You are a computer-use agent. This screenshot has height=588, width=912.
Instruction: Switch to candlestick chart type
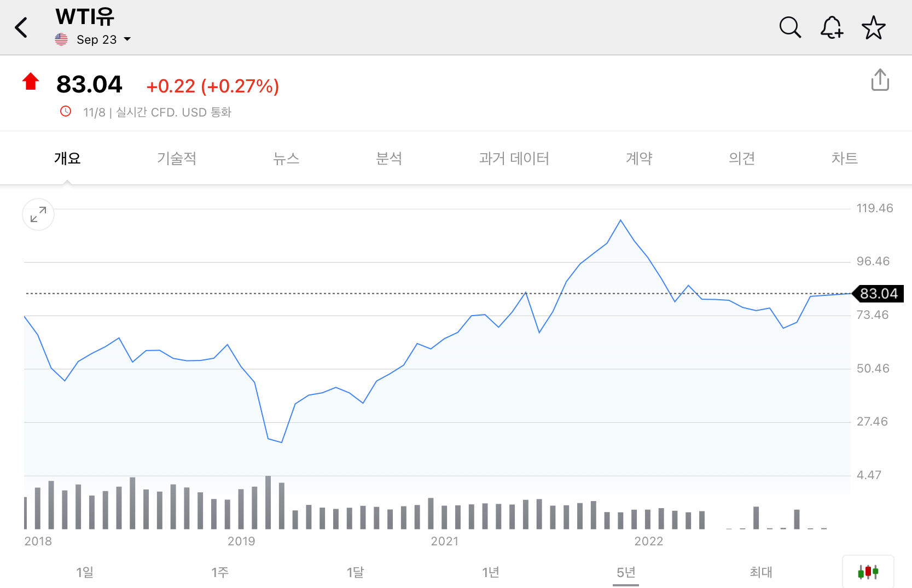868,572
